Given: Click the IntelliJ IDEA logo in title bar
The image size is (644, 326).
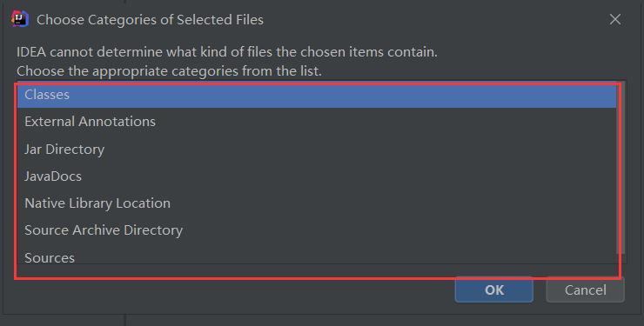Looking at the screenshot, I should point(20,19).
